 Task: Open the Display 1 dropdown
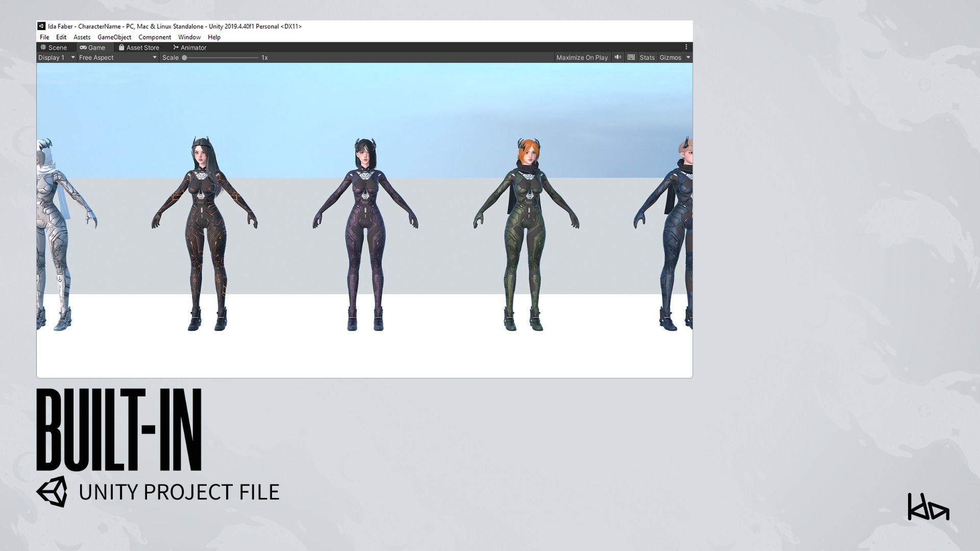point(56,58)
